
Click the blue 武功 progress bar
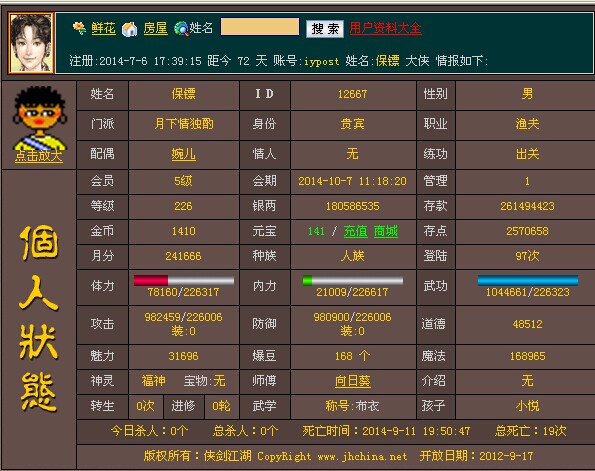tap(527, 280)
